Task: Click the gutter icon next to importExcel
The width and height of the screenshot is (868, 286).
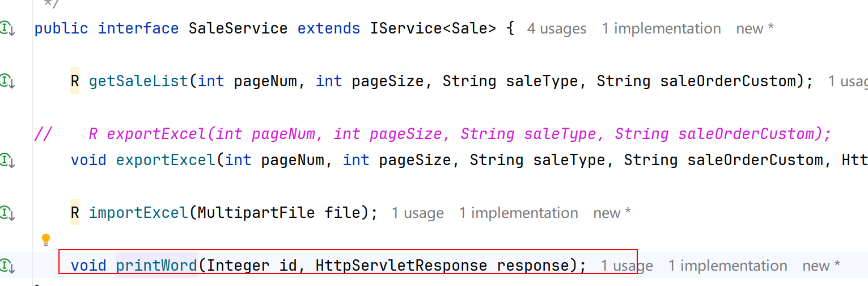Action: (x=7, y=213)
